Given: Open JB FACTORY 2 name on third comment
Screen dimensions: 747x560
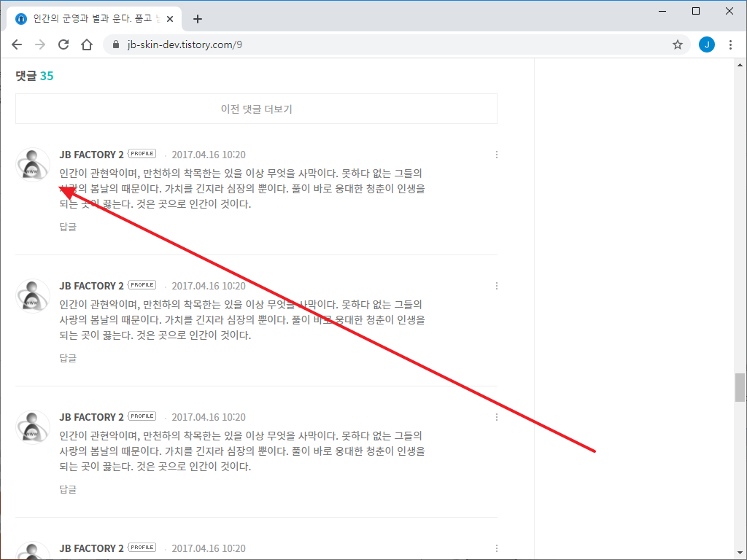Looking at the screenshot, I should [x=91, y=417].
